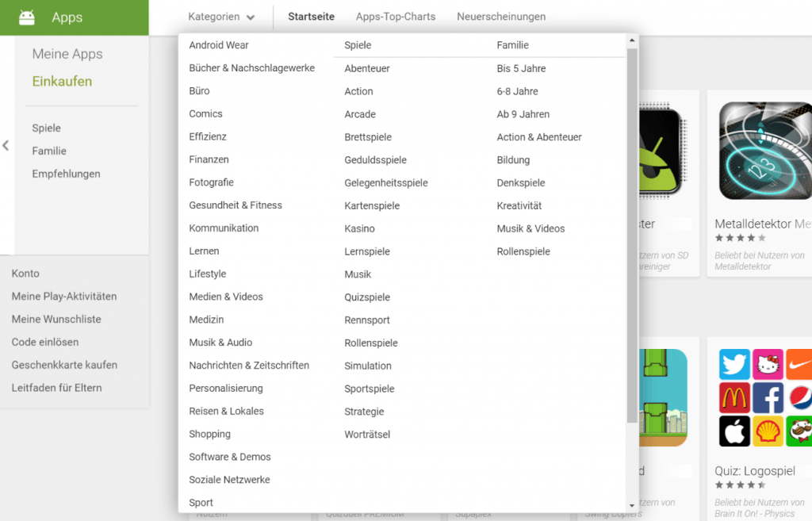
Task: Click the Android robot icon in Apps header
Action: tap(27, 17)
